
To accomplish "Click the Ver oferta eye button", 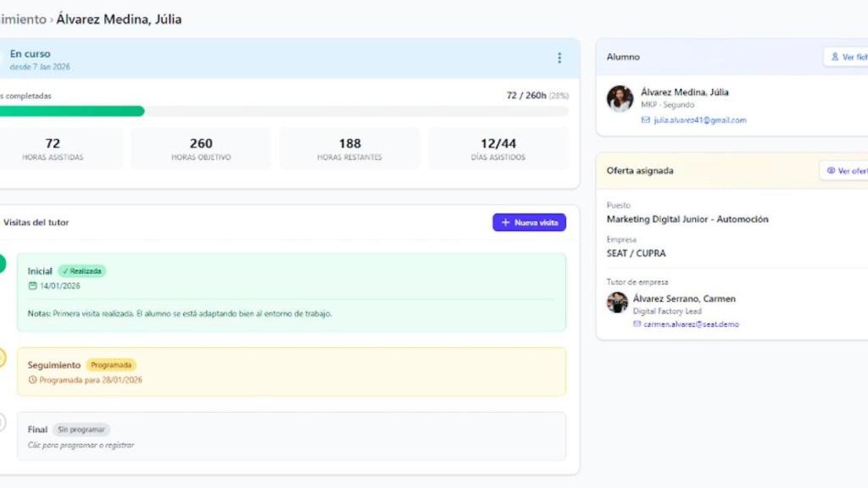I will click(844, 170).
